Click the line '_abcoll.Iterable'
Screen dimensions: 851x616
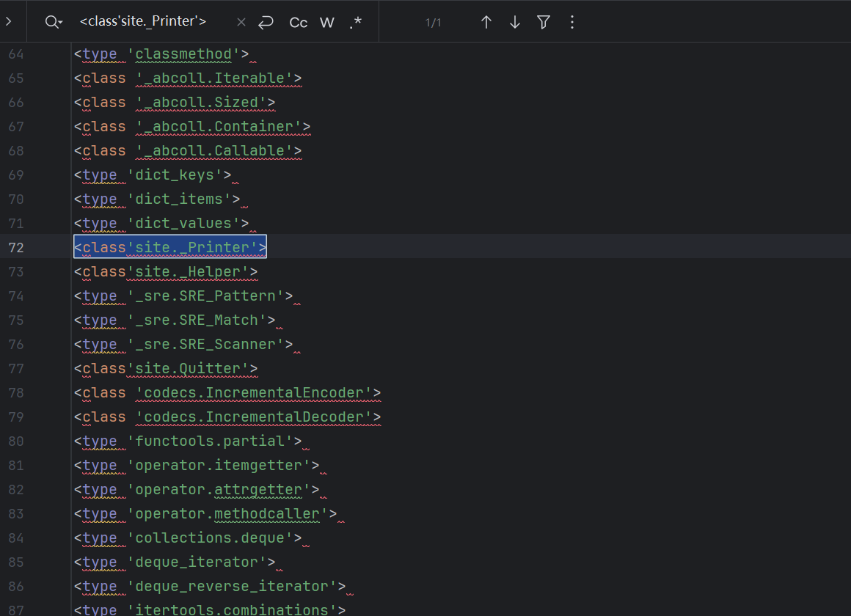point(188,78)
